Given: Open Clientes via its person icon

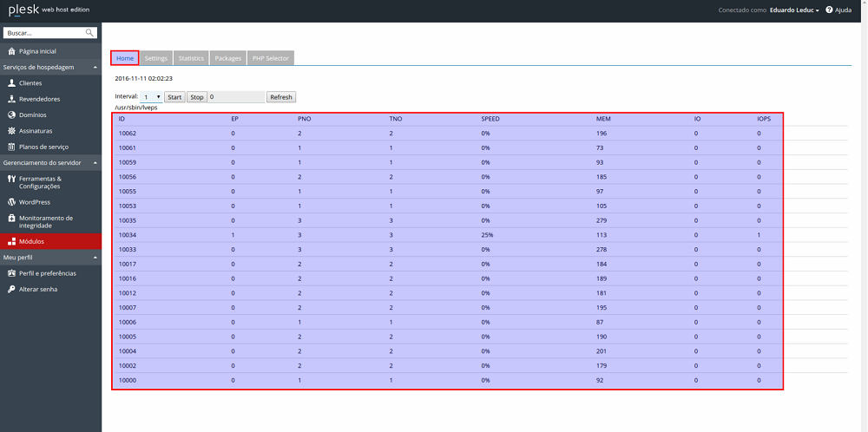Looking at the screenshot, I should pos(11,83).
